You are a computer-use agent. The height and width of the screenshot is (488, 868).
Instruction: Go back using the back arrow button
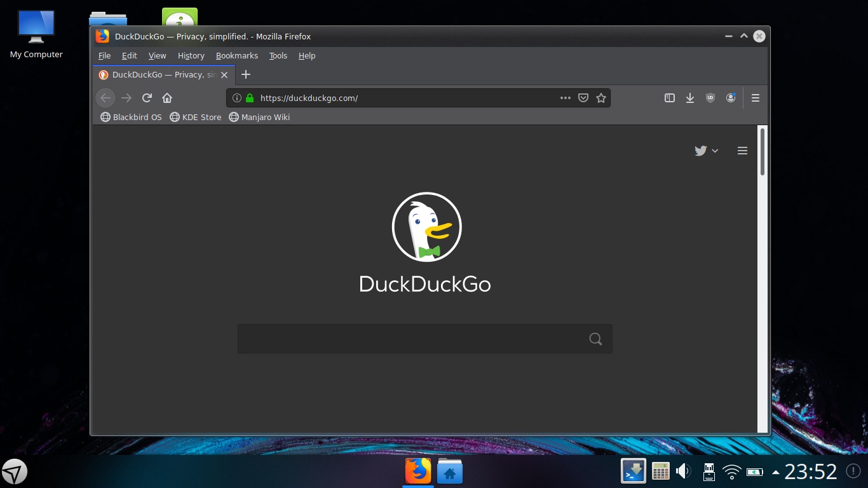[105, 98]
